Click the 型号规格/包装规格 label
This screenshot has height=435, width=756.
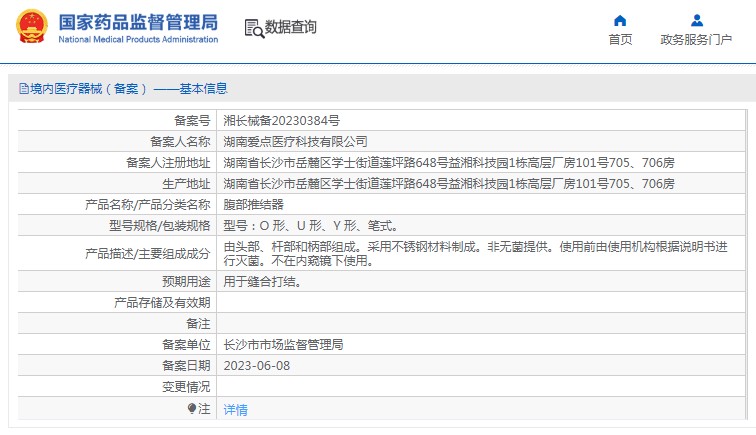(160, 226)
